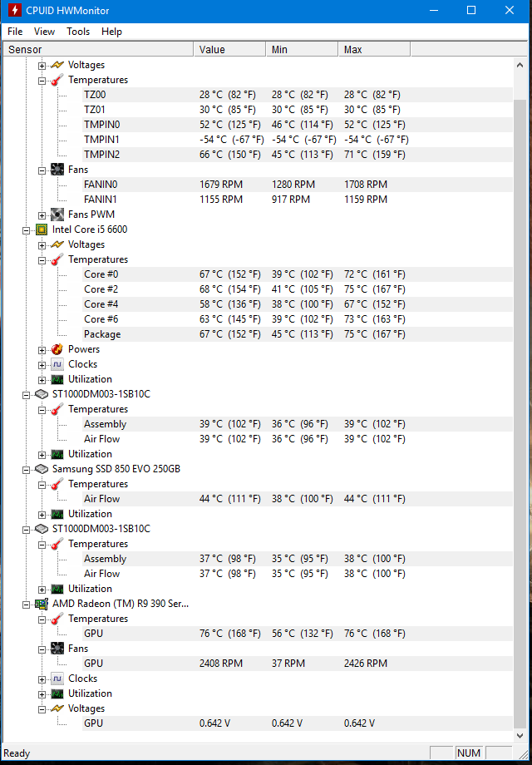Click the AMD Radeon graphics card icon
Viewport: 532px width, 765px height.
click(42, 604)
